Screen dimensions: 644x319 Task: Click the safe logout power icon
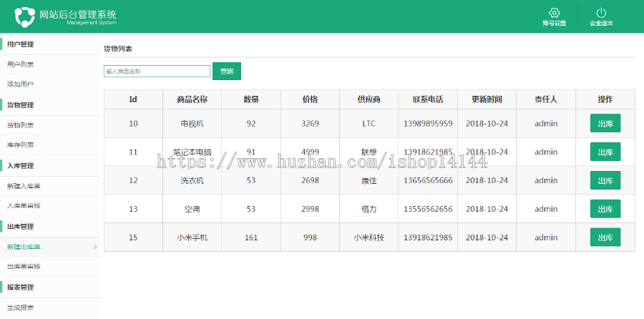click(x=601, y=13)
